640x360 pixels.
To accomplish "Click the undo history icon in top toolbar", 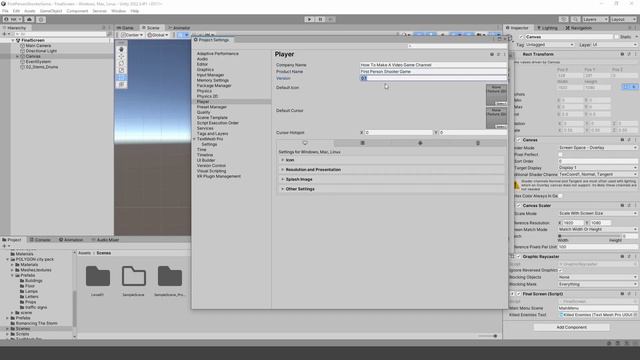I will click(x=564, y=19).
